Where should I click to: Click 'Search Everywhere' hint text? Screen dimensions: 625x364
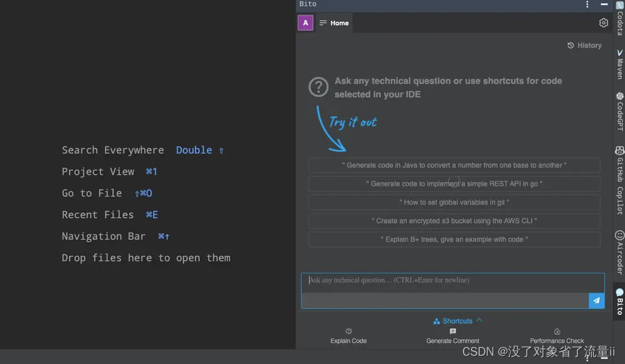point(113,150)
